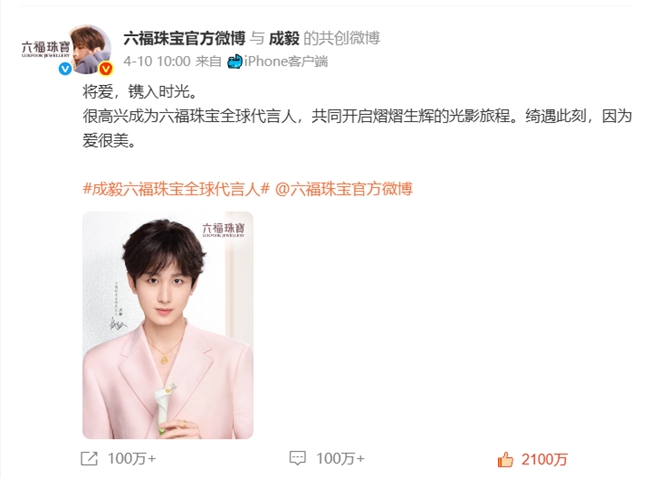Click the iPhone客户端 source link
650x478 pixels.
pyautogui.click(x=286, y=61)
